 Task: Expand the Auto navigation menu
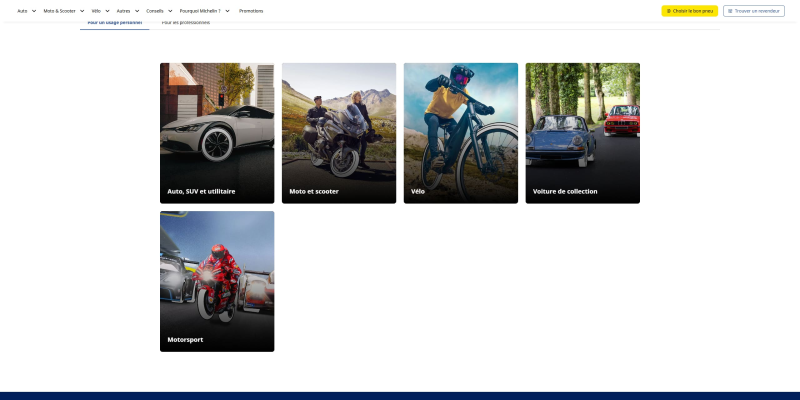click(27, 11)
